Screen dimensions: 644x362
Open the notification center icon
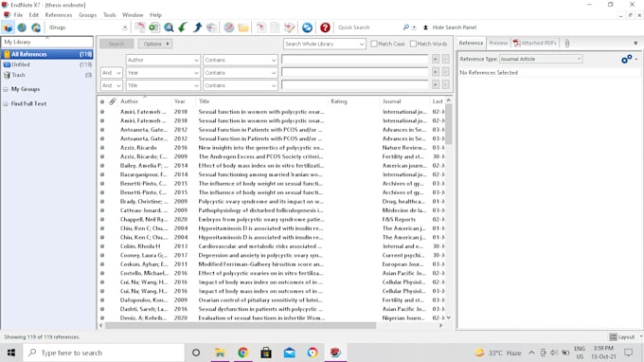[629, 353]
